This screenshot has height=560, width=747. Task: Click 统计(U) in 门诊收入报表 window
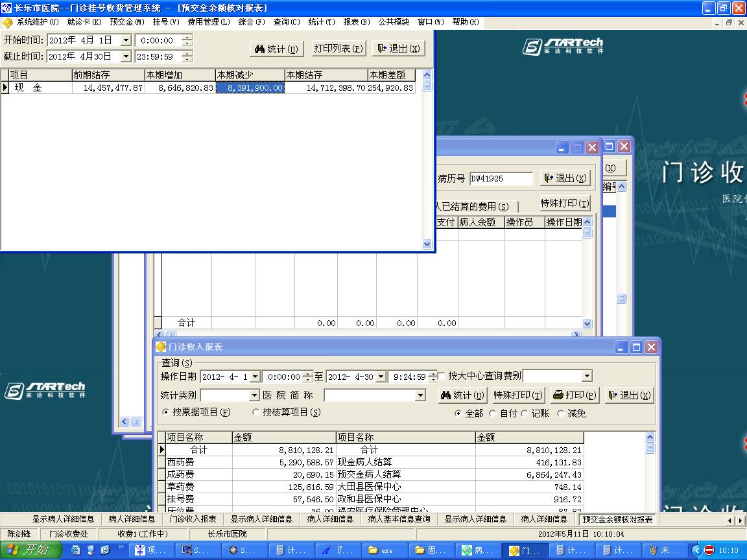(462, 395)
